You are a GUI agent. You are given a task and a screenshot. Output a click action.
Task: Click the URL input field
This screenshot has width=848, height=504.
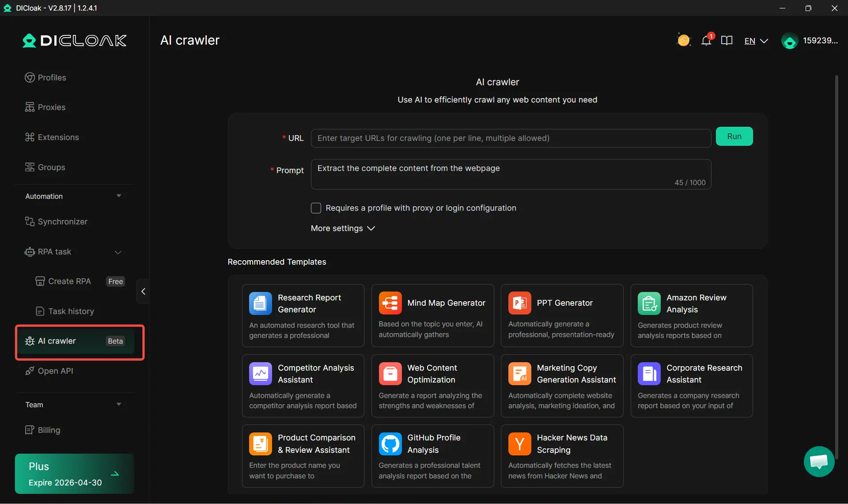[x=511, y=138]
